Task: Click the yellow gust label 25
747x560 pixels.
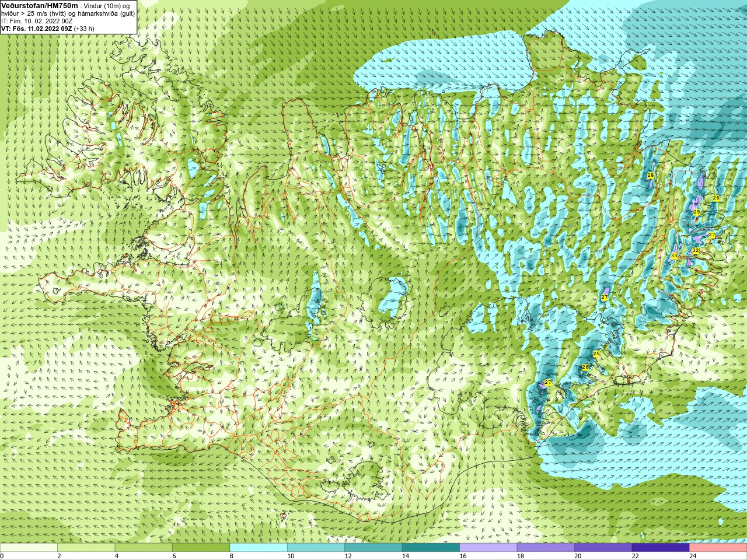Action: [596, 354]
